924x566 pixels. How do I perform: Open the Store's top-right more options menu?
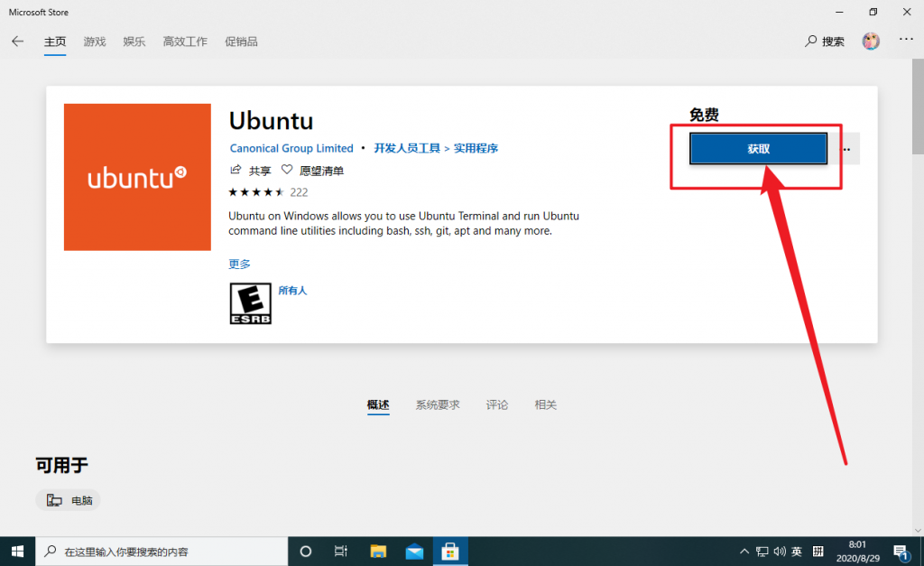[906, 40]
